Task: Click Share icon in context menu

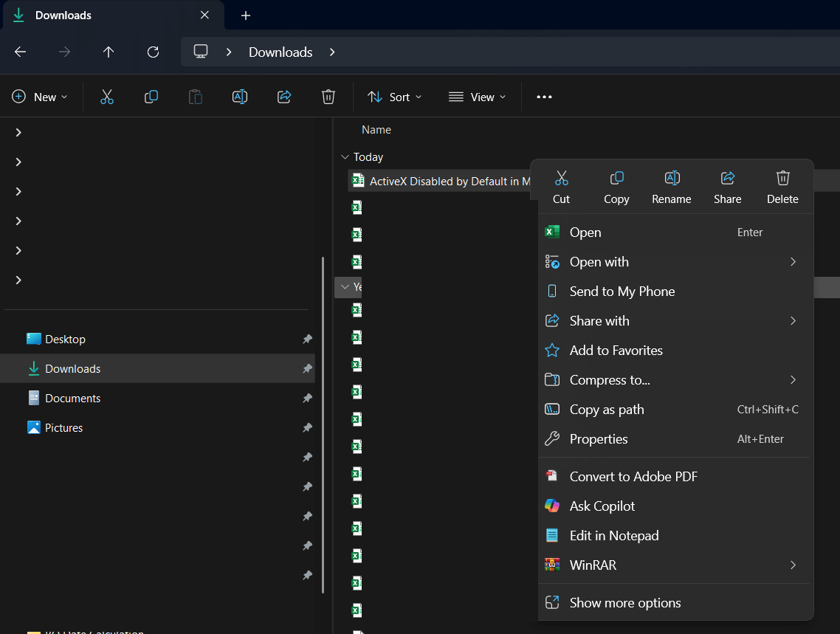Action: tap(728, 179)
